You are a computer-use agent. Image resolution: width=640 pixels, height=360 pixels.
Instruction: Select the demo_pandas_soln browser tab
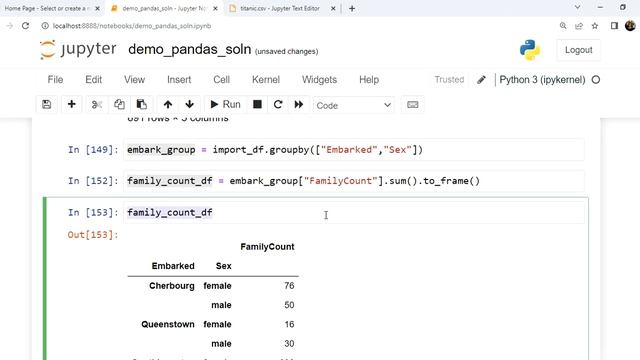click(164, 8)
